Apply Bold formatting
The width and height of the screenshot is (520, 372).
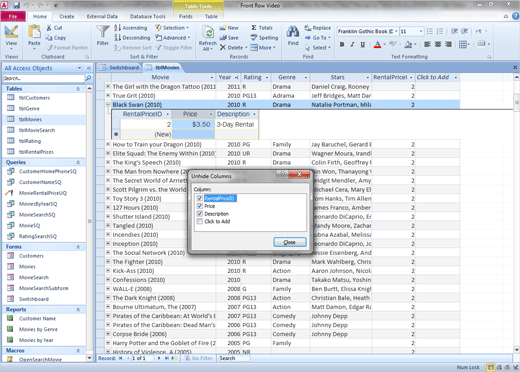click(x=342, y=44)
